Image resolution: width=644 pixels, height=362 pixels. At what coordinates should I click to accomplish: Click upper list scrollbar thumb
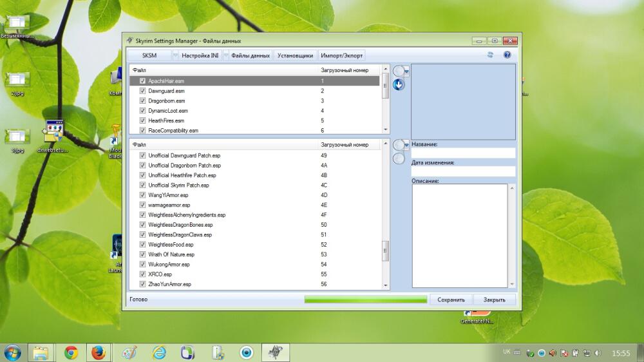point(385,86)
